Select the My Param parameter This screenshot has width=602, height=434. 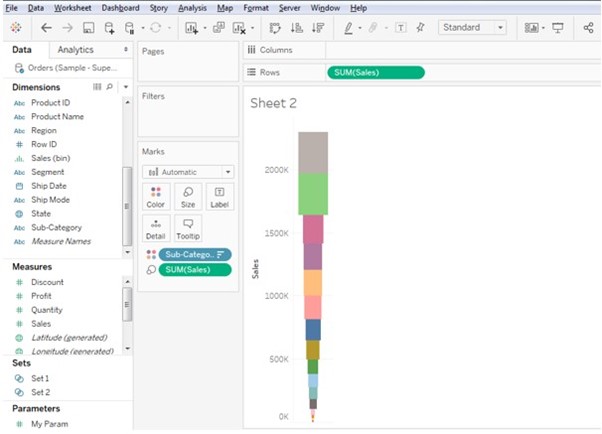coord(50,424)
